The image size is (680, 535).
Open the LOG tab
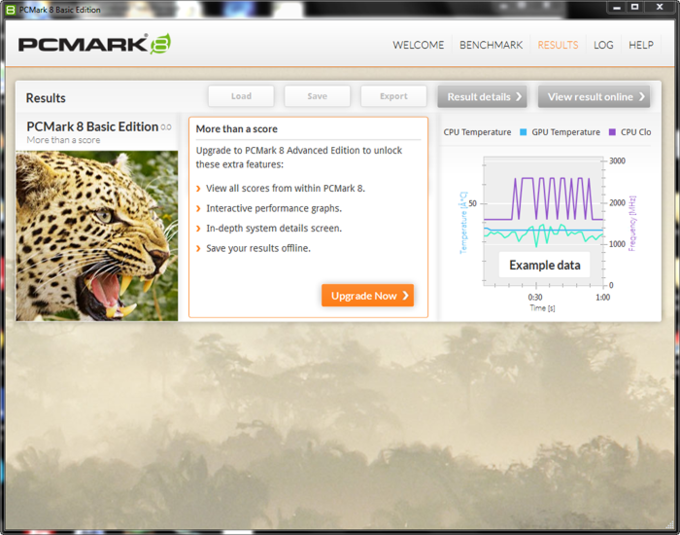click(603, 45)
